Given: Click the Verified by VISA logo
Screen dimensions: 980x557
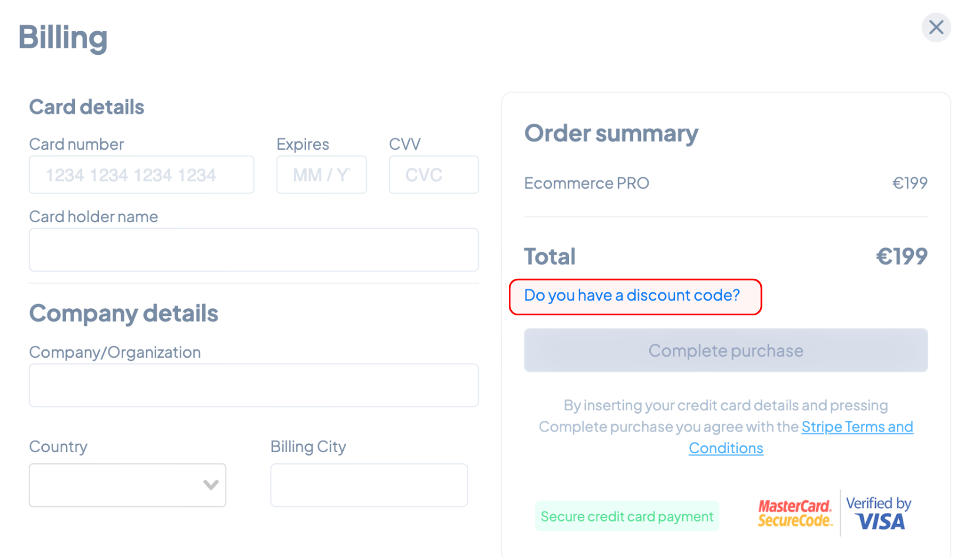Looking at the screenshot, I should [879, 513].
